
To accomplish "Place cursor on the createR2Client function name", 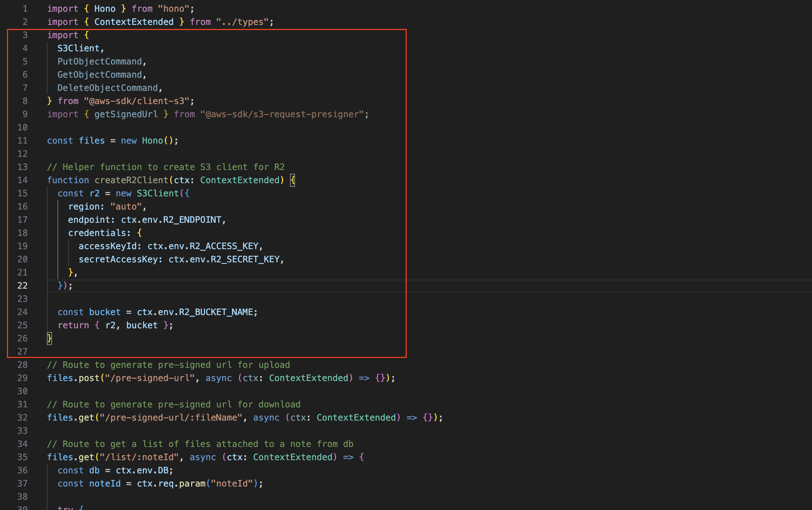I will pyautogui.click(x=131, y=180).
